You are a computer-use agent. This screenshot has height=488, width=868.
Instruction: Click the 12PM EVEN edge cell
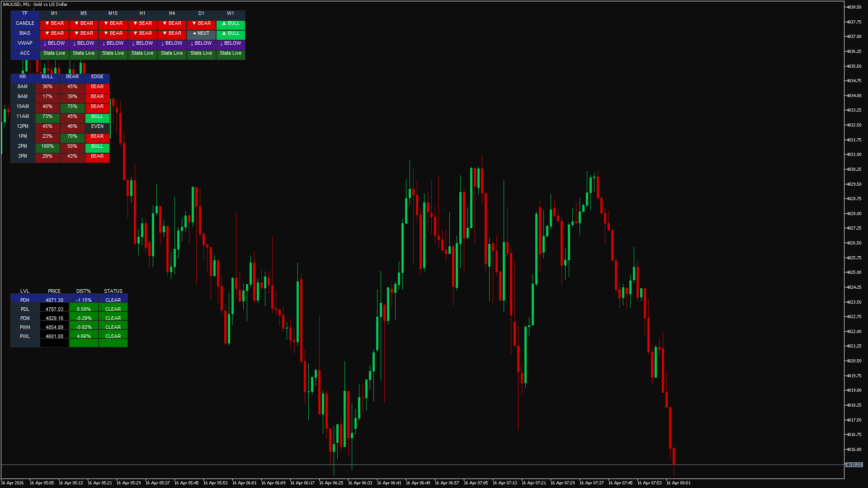point(97,127)
